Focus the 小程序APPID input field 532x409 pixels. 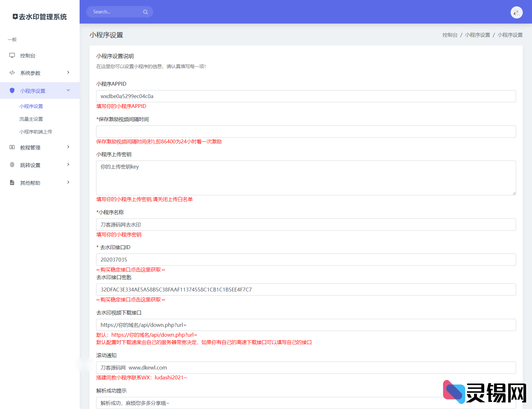306,96
